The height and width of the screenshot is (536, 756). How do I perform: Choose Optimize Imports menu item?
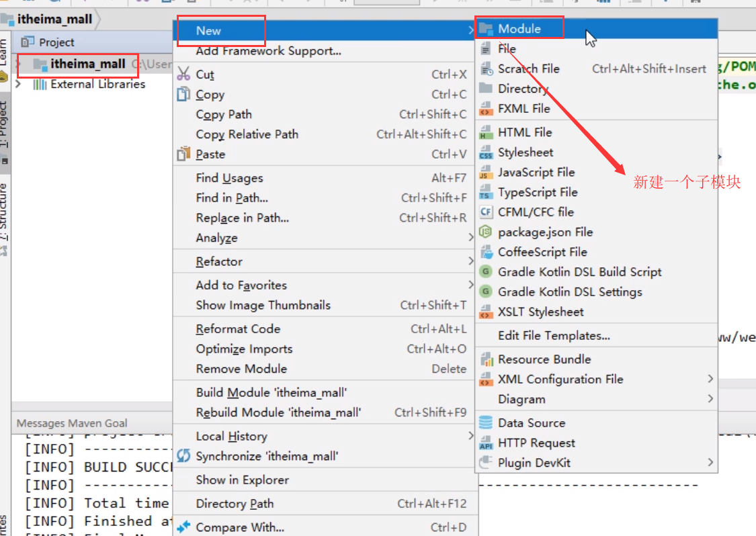coord(325,349)
